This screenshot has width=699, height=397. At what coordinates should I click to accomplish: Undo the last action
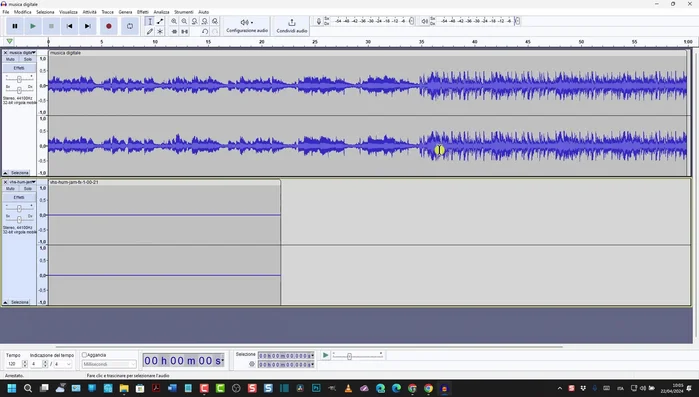(205, 32)
